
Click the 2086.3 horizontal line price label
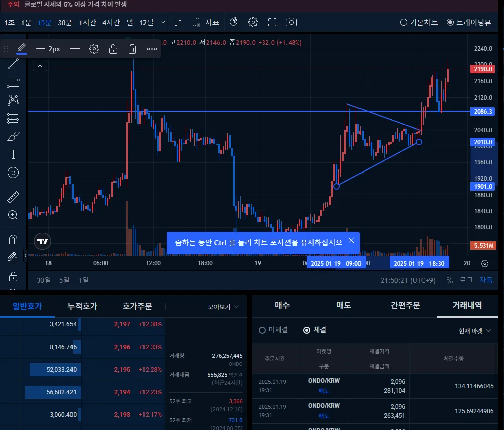482,112
